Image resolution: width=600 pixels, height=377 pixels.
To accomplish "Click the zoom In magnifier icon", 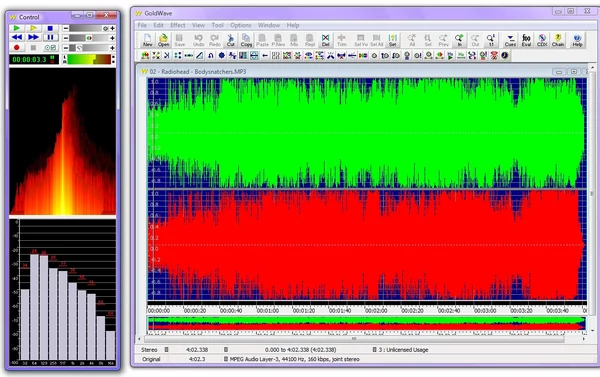I will [459, 40].
